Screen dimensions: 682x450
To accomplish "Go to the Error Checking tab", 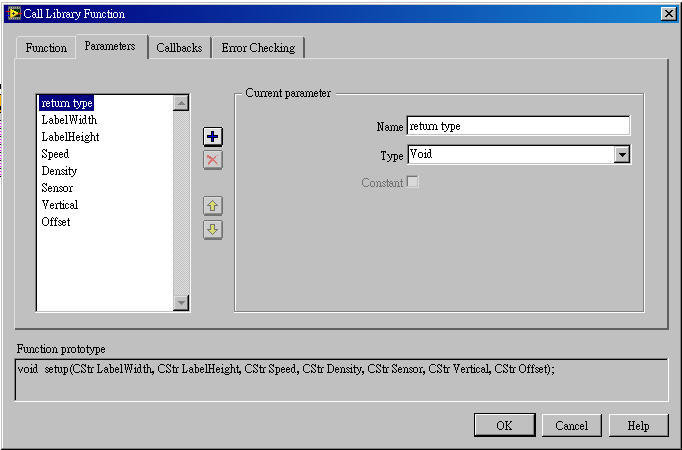I will tap(258, 47).
